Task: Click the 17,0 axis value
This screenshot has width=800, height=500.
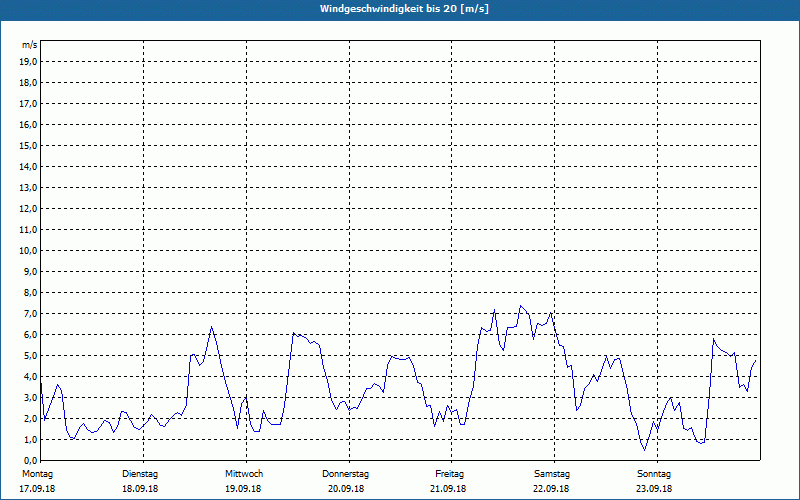Action: [x=28, y=104]
